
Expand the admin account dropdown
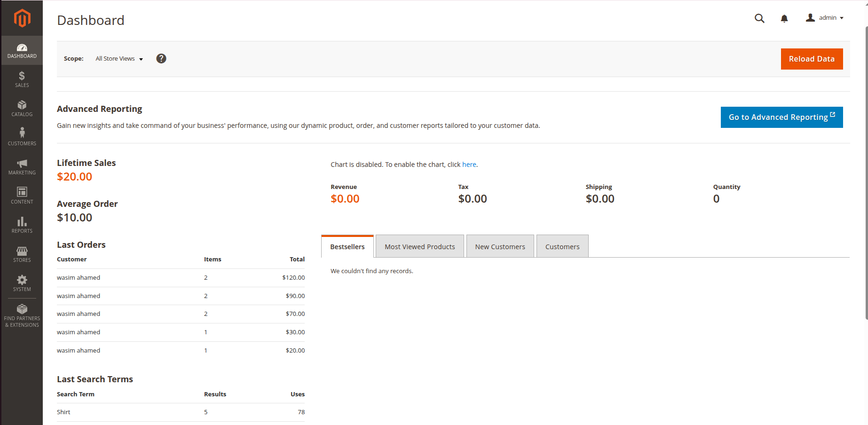tap(825, 18)
